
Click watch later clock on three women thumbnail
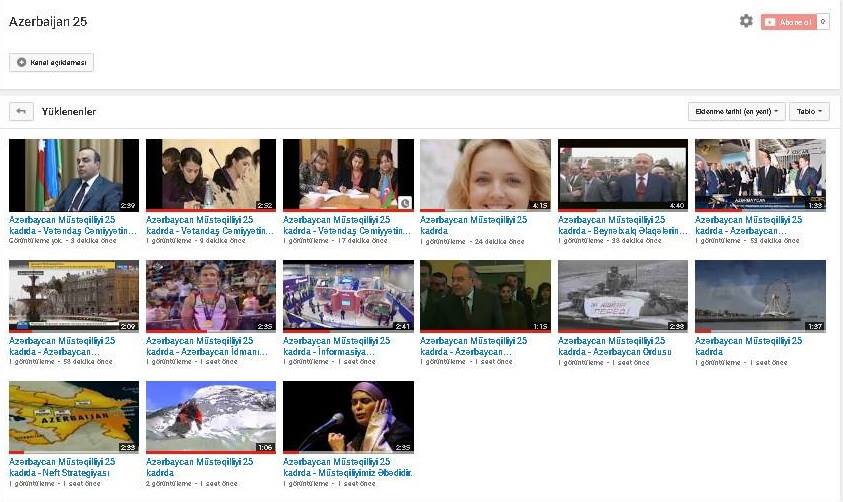(x=405, y=203)
